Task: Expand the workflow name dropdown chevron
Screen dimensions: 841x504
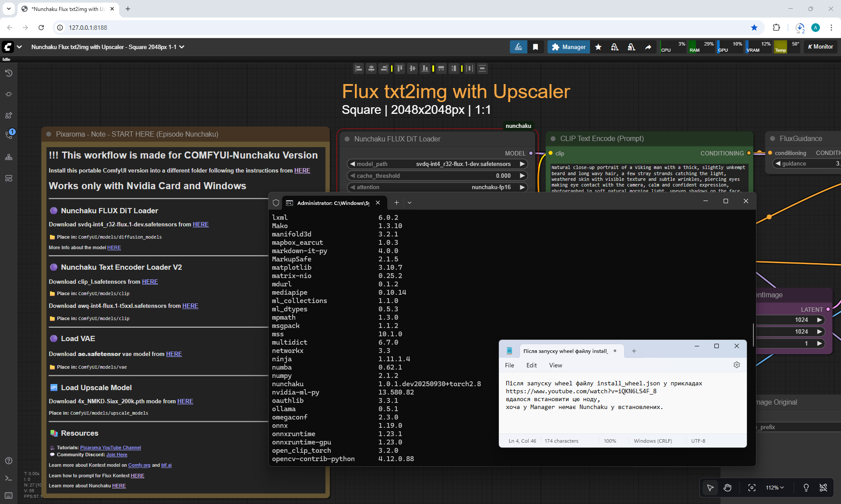Action: [182, 47]
